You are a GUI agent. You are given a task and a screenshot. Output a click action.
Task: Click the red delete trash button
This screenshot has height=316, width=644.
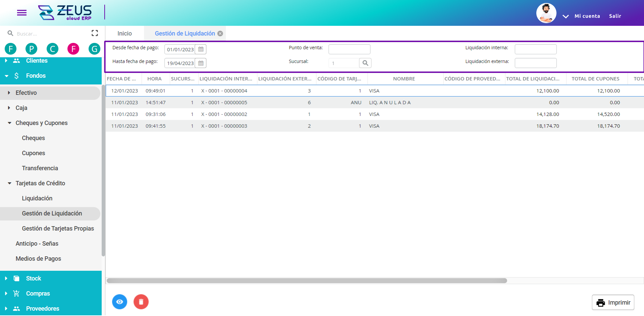[141, 302]
